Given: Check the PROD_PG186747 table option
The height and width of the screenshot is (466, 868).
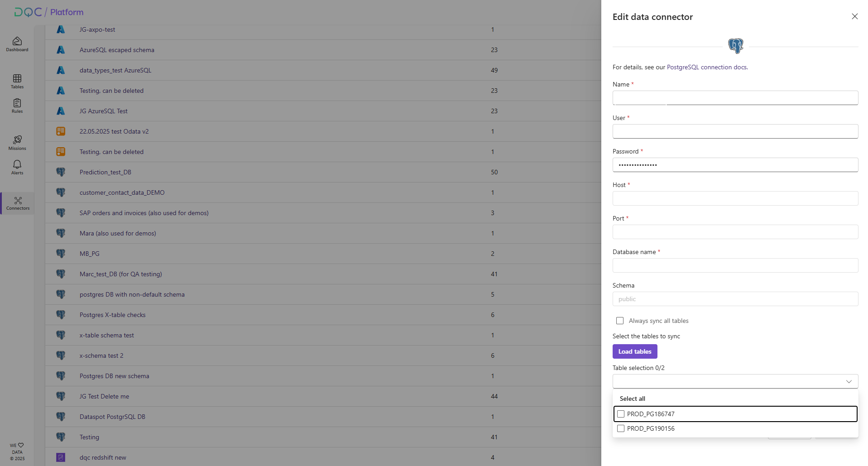Looking at the screenshot, I should (x=621, y=414).
